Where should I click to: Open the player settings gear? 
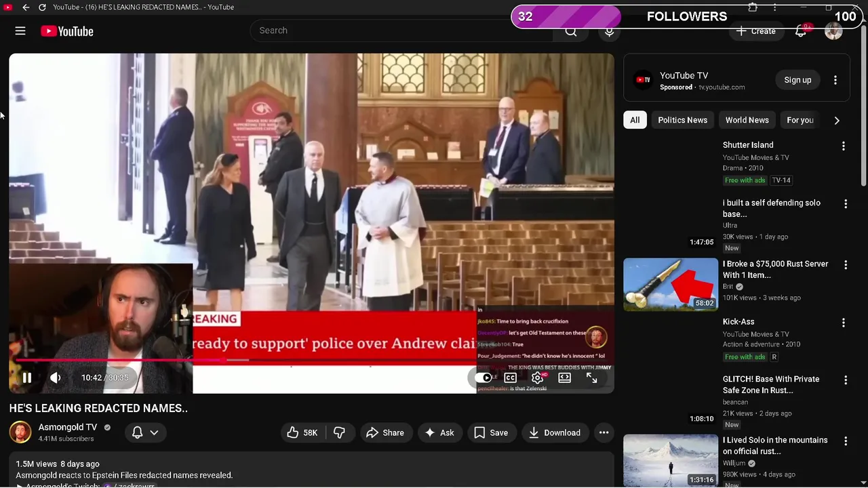537,378
